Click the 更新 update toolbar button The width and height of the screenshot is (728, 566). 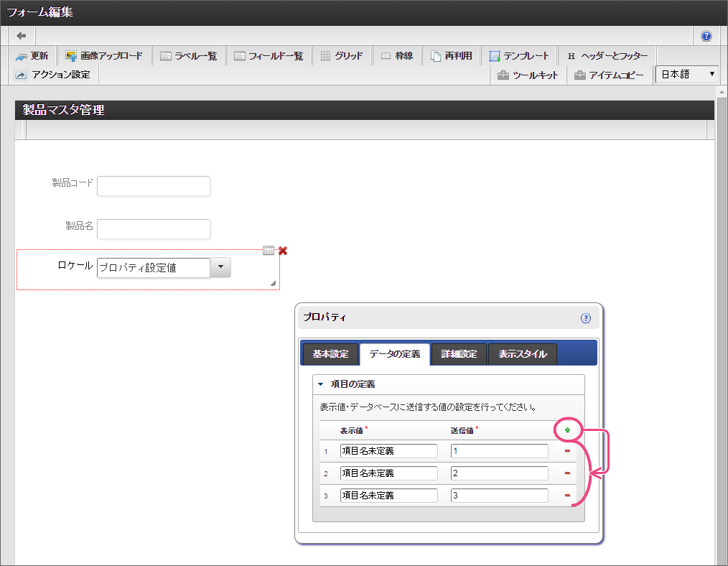tap(32, 56)
